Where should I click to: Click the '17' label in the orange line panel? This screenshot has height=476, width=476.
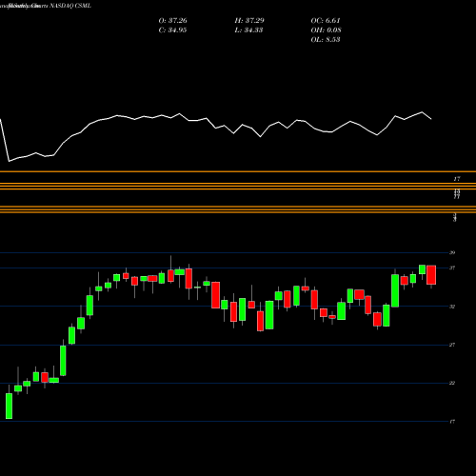[x=457, y=179]
